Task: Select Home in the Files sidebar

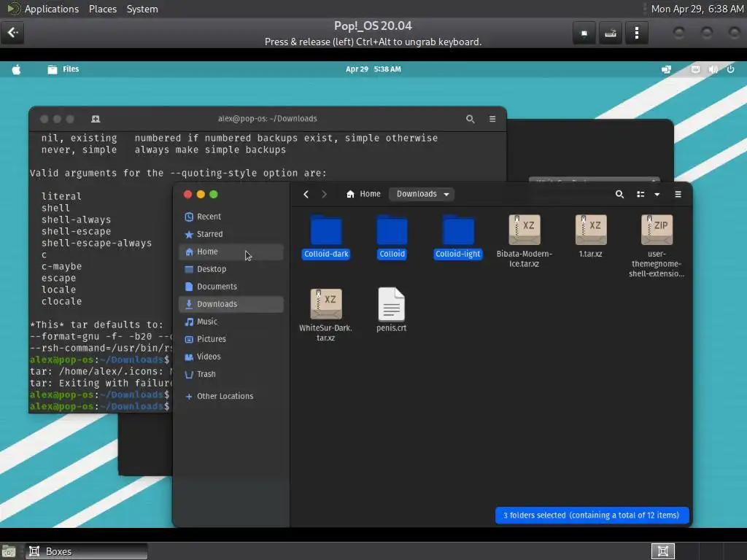Action: tap(231, 252)
